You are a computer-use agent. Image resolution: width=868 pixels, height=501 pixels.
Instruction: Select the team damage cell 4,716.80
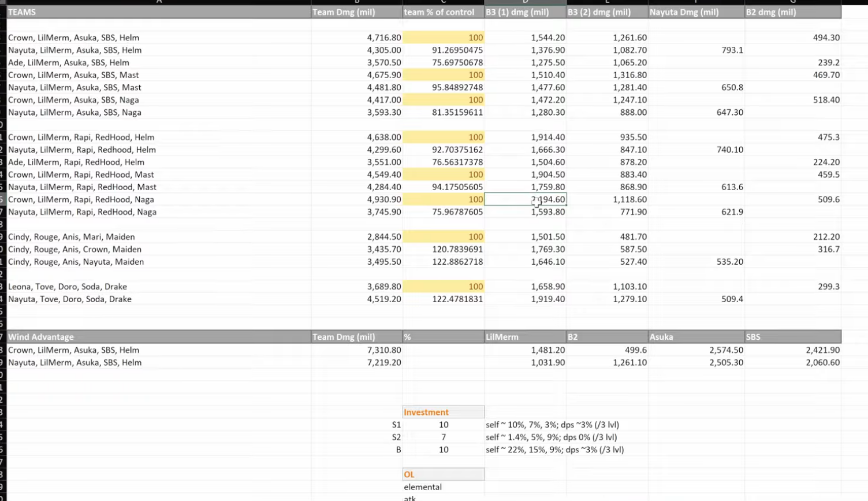(x=357, y=38)
